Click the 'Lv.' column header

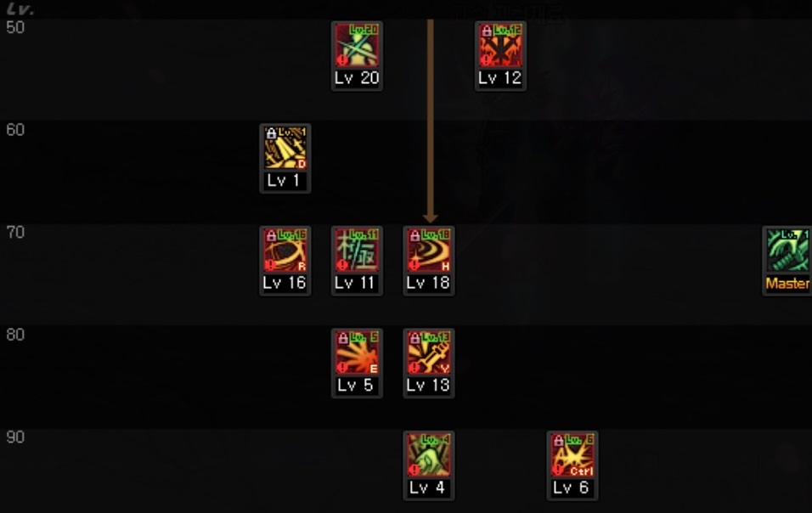pos(20,9)
